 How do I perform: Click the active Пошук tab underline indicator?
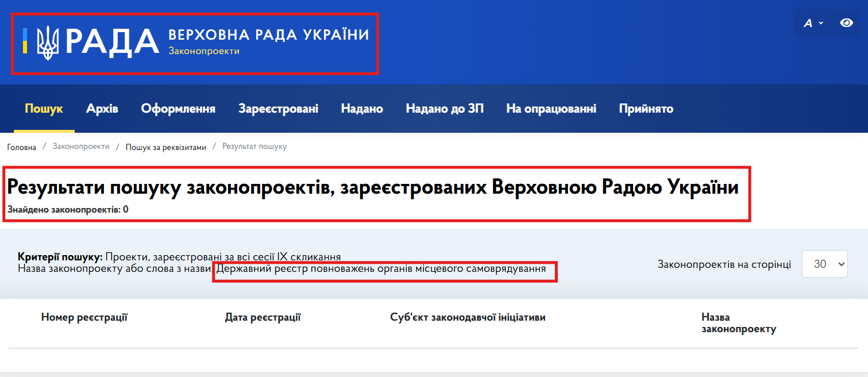[44, 130]
